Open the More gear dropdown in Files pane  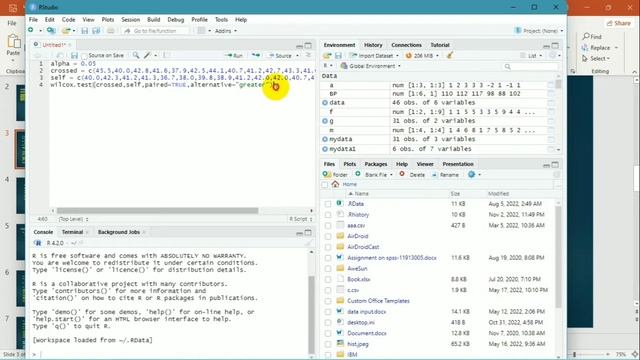pyautogui.click(x=474, y=175)
